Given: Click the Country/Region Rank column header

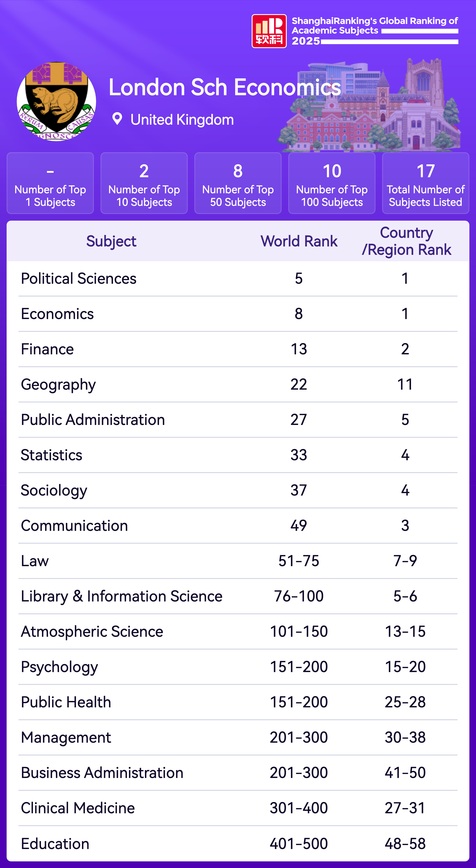Looking at the screenshot, I should tap(406, 241).
